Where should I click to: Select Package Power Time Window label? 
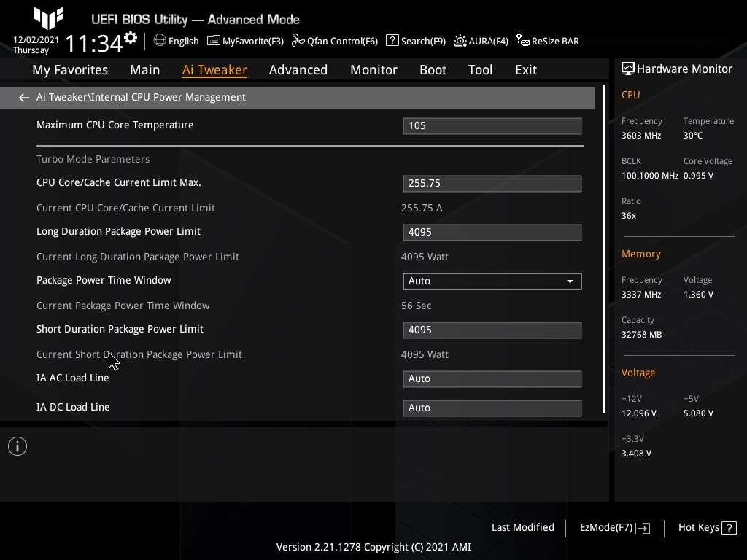pyautogui.click(x=104, y=280)
